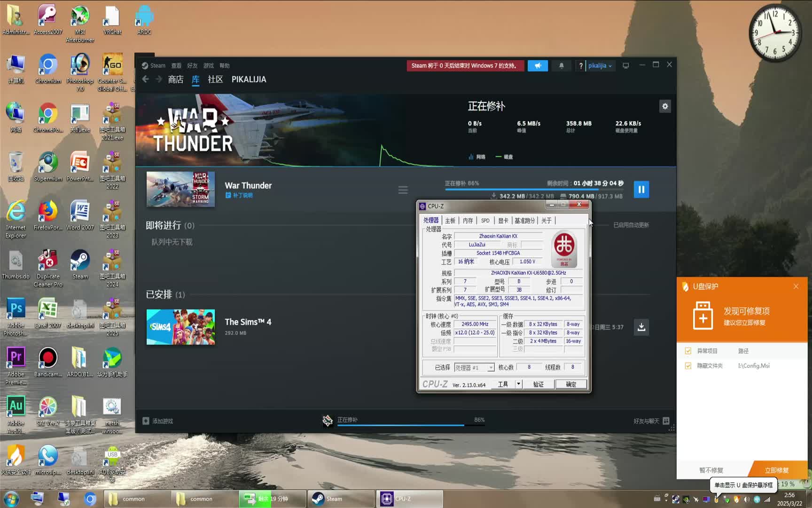This screenshot has height=508, width=812.
Task: Download The Sims 4 update
Action: (641, 327)
